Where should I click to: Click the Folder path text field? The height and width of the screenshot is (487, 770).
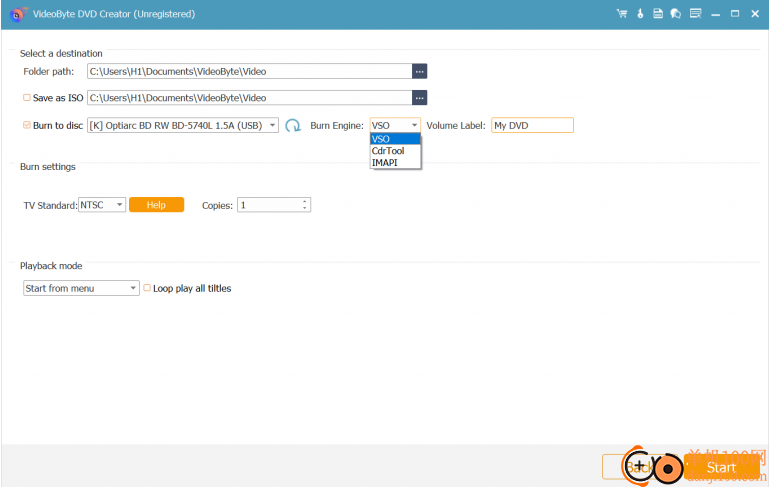(x=249, y=72)
